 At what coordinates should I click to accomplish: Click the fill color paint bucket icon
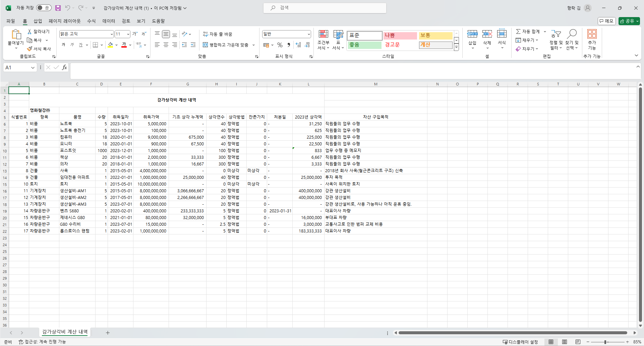click(110, 45)
